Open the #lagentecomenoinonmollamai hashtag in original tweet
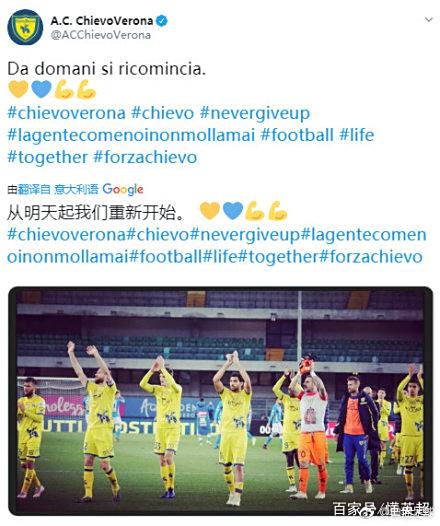440x526 pixels. coord(131,136)
